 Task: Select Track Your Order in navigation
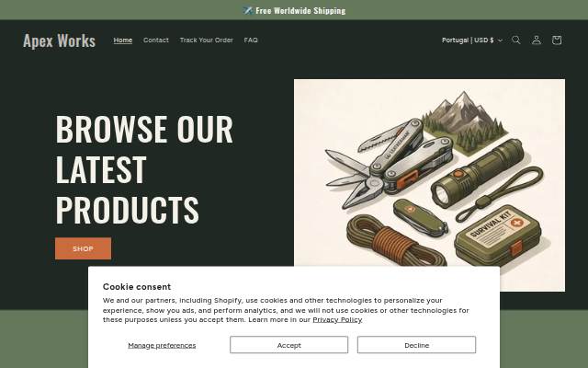pyautogui.click(x=206, y=40)
